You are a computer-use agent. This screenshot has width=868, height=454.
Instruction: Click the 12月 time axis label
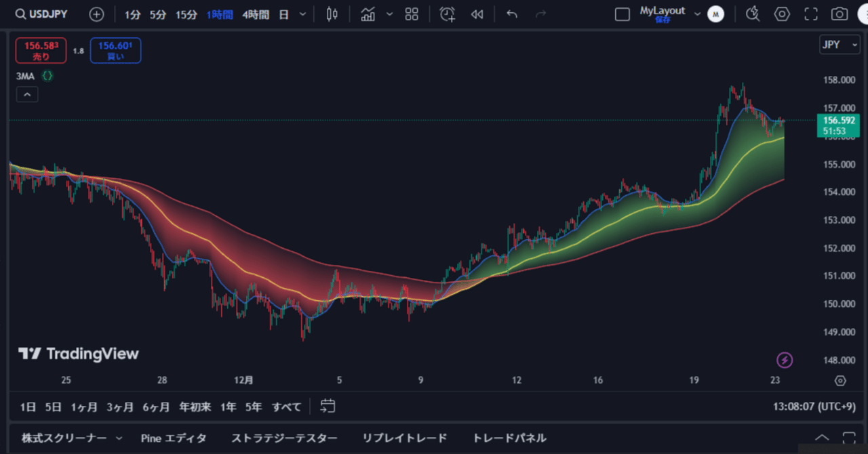pos(243,381)
